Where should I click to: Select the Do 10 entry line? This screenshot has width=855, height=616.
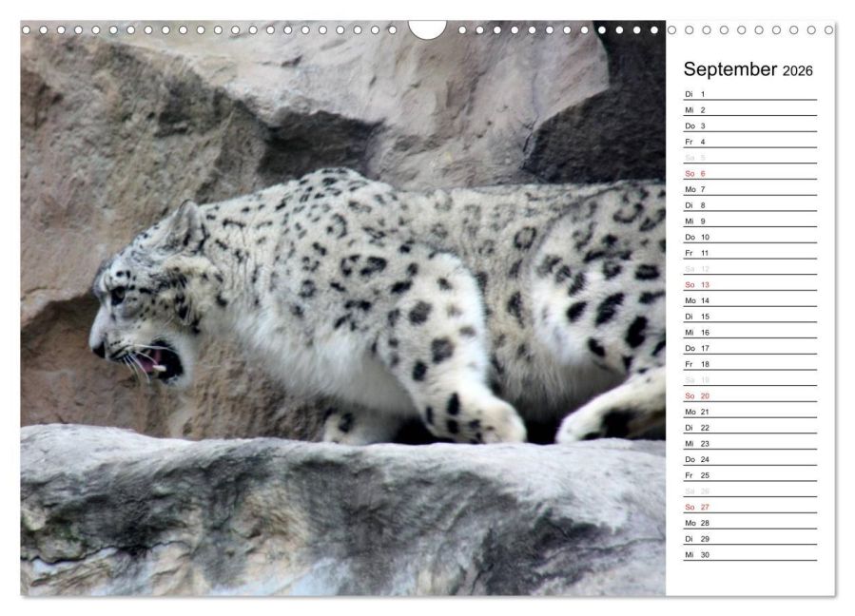tap(750, 237)
